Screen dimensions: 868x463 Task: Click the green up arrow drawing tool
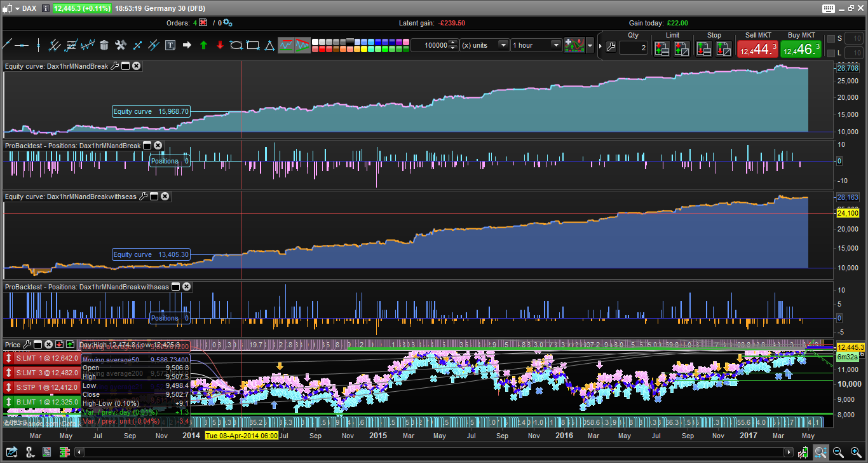(x=203, y=45)
